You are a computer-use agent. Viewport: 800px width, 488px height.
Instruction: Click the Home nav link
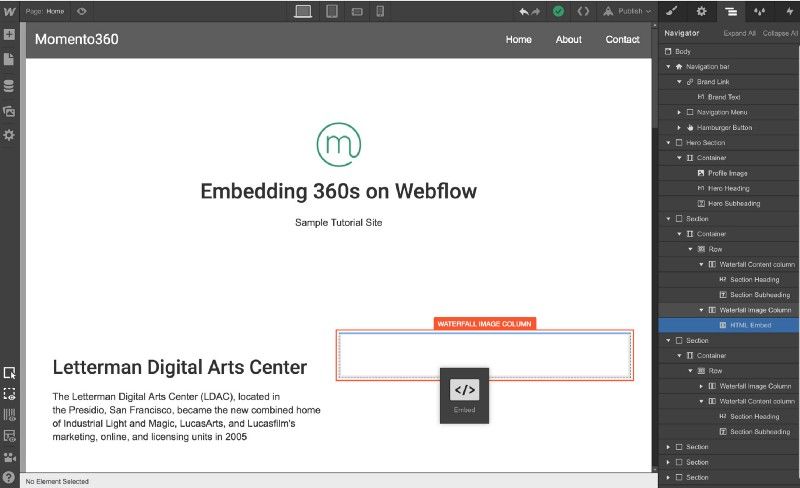[x=518, y=39]
